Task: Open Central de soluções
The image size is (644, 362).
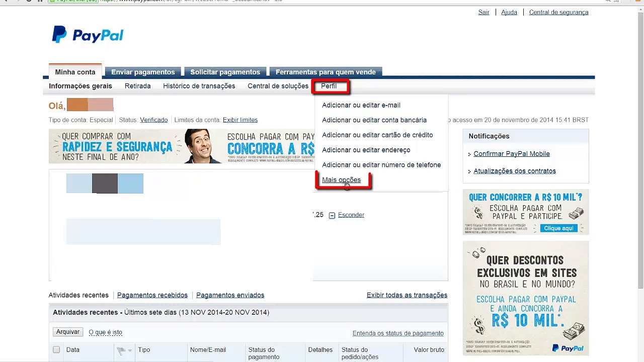Action: 278,86
